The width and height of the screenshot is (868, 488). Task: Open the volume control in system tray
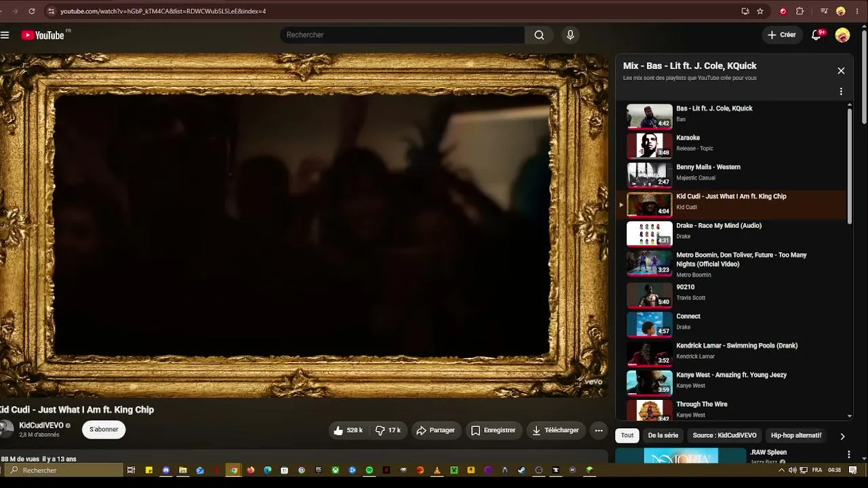click(x=793, y=470)
